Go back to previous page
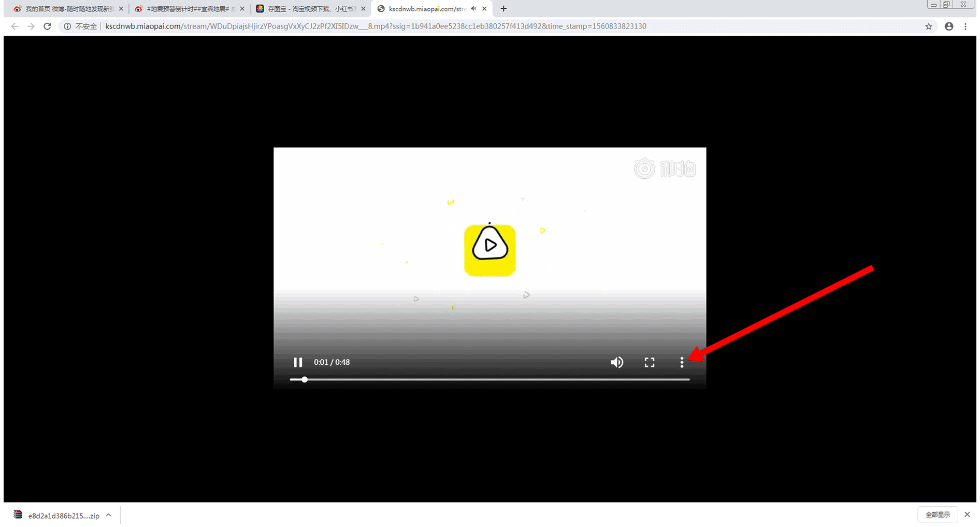This screenshot has width=980, height=527. [x=15, y=26]
